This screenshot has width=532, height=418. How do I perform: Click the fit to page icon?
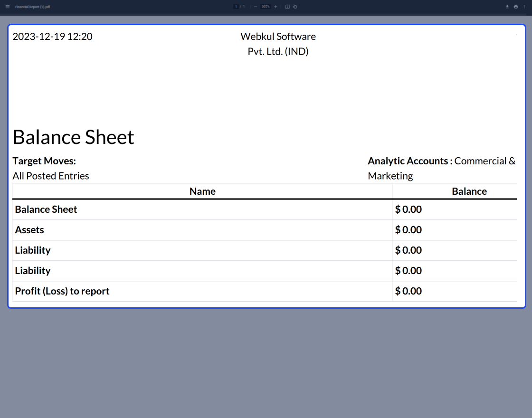coord(287,7)
